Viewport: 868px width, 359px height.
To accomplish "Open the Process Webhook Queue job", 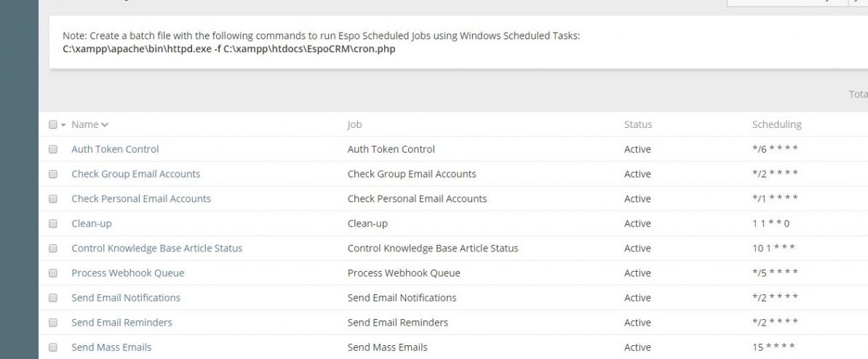I will 127,273.
